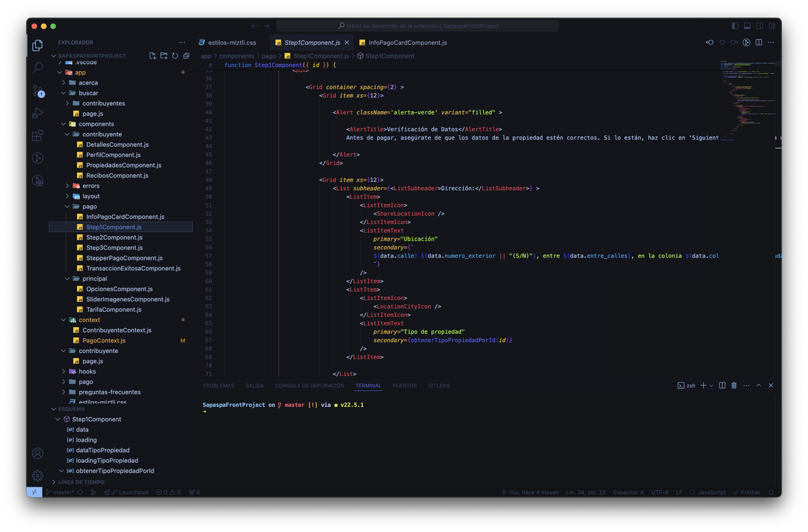Click master branch in status bar
The height and width of the screenshot is (532, 808).
coord(60,492)
